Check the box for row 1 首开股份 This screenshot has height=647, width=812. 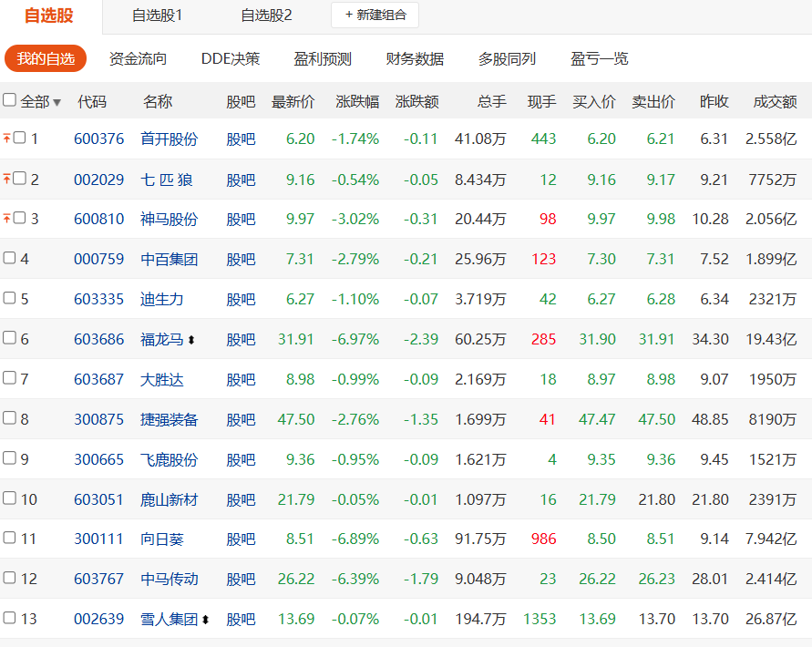point(19,138)
